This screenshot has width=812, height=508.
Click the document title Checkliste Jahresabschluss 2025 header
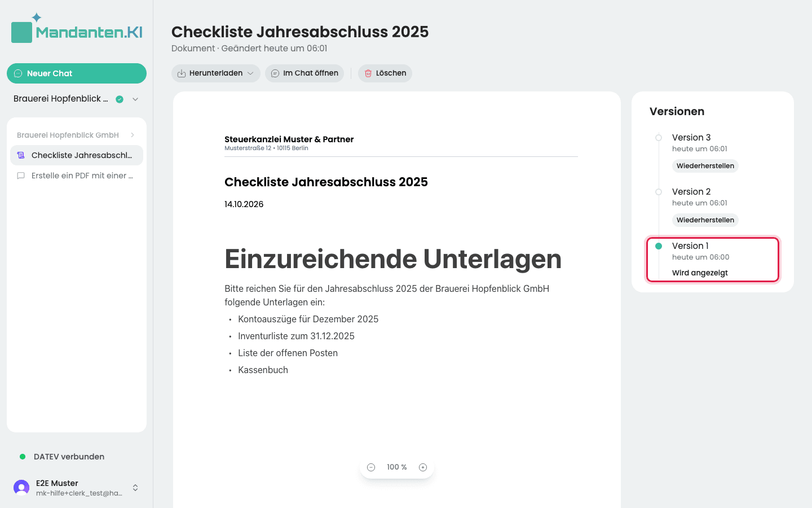pyautogui.click(x=300, y=32)
